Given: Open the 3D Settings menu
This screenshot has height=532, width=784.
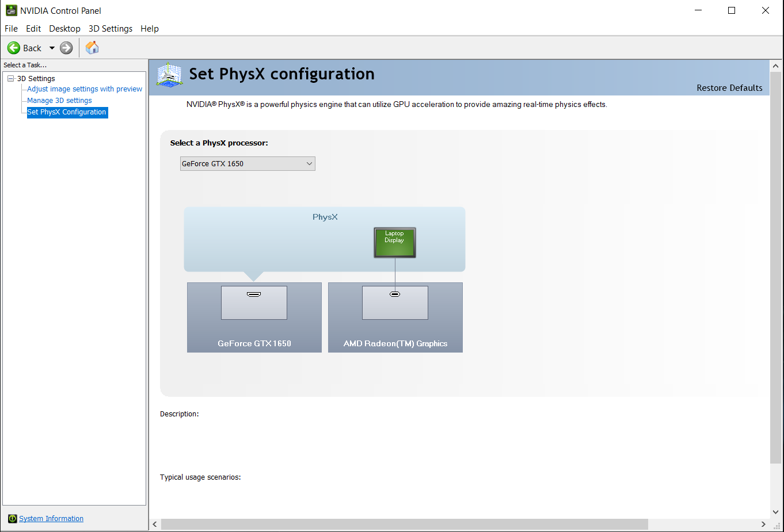Looking at the screenshot, I should tap(111, 29).
